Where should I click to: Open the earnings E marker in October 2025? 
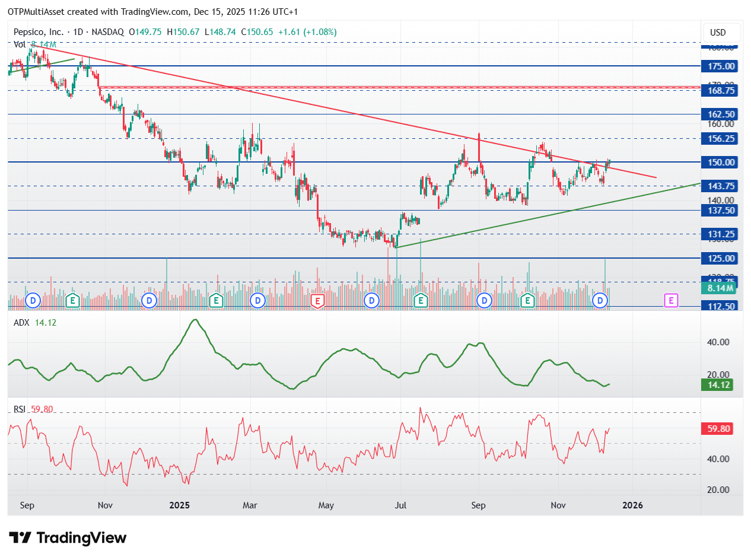[x=527, y=301]
